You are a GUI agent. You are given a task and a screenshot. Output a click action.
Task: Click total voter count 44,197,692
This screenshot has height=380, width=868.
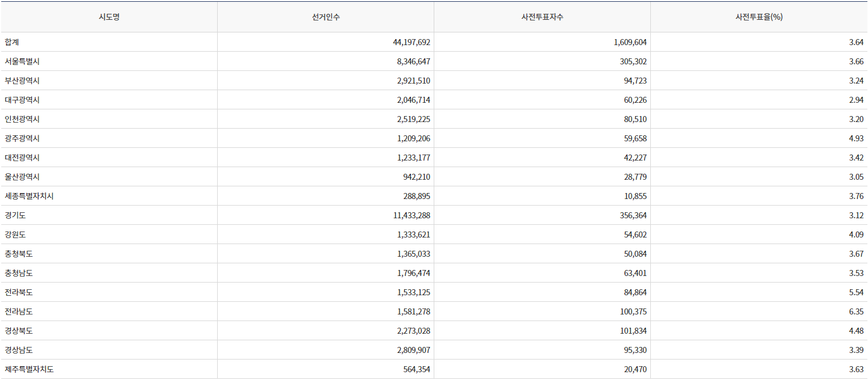pyautogui.click(x=411, y=42)
